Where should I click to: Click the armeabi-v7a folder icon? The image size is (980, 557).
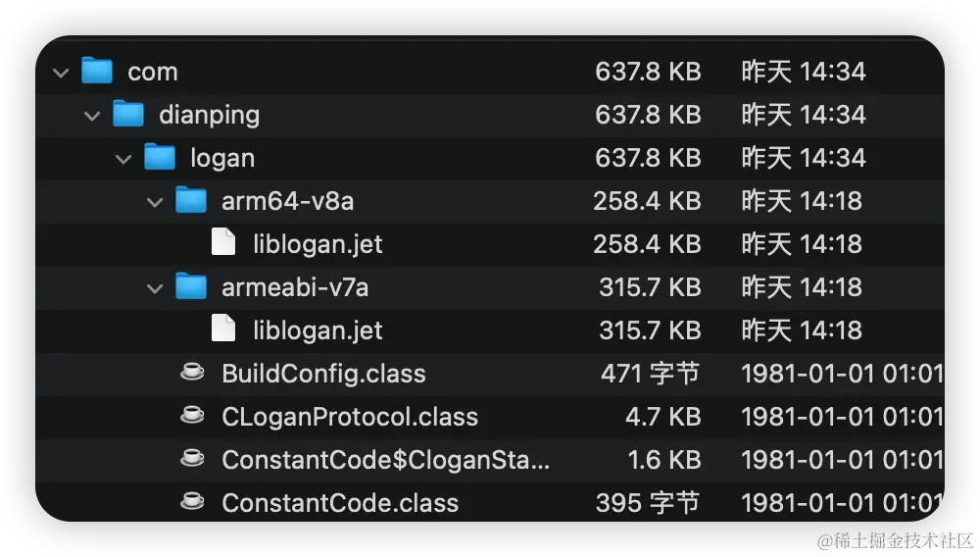pos(191,286)
